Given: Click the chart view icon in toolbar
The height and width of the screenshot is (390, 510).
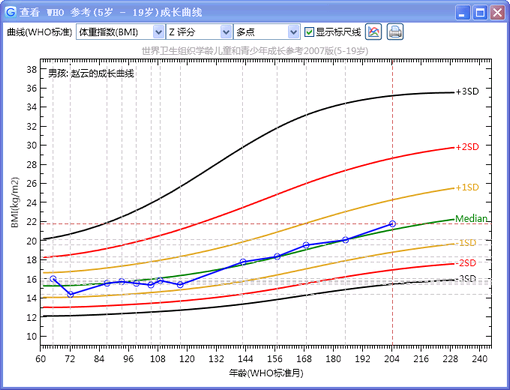Looking at the screenshot, I should 373,32.
